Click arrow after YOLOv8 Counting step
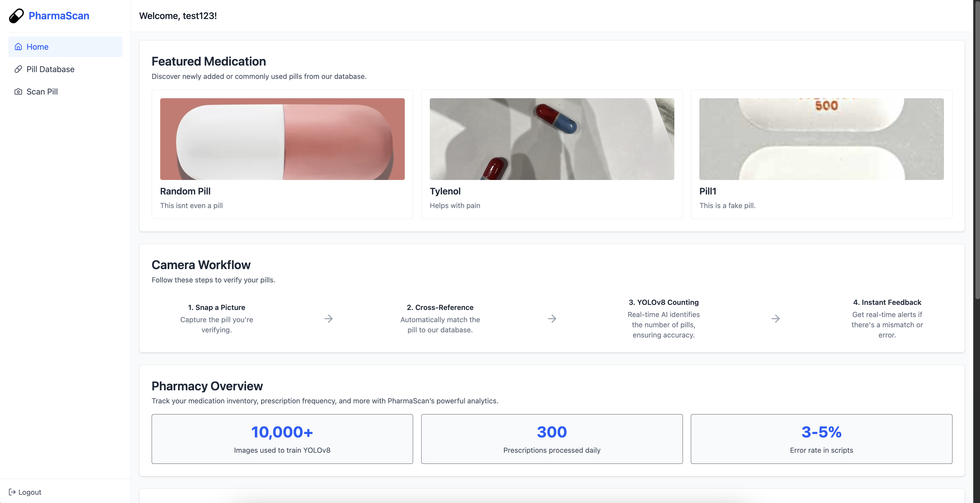Image resolution: width=980 pixels, height=503 pixels. [x=775, y=318]
